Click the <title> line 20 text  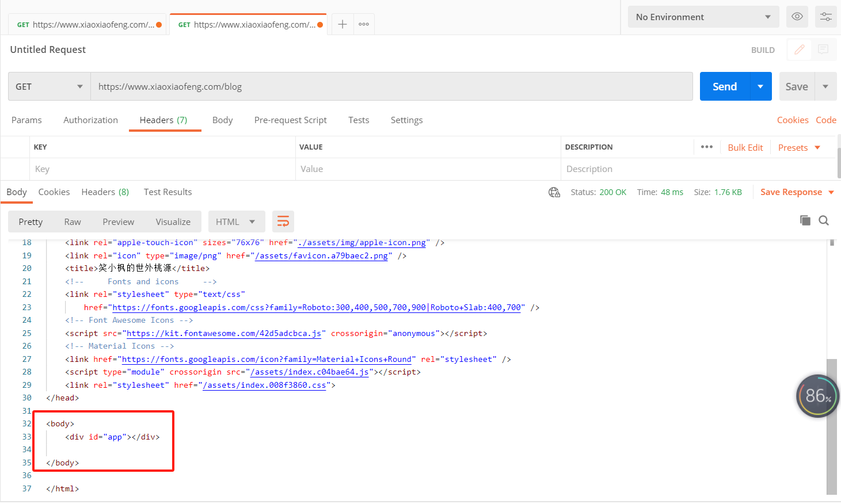(x=137, y=268)
